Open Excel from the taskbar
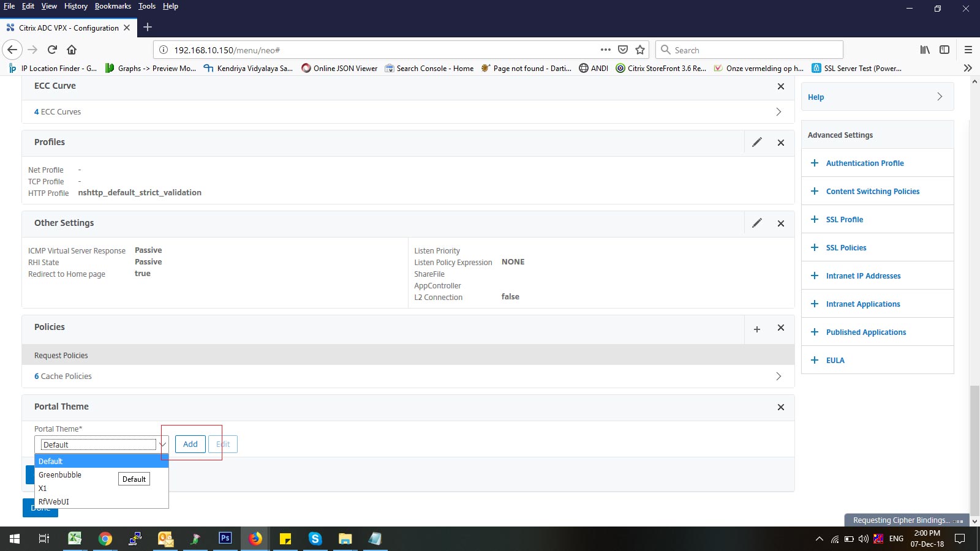The width and height of the screenshot is (980, 551). [75, 539]
